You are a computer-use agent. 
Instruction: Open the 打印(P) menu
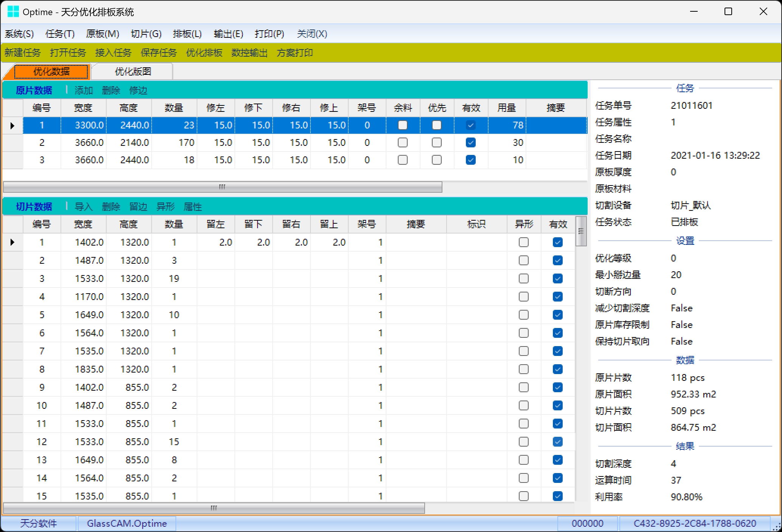(269, 34)
